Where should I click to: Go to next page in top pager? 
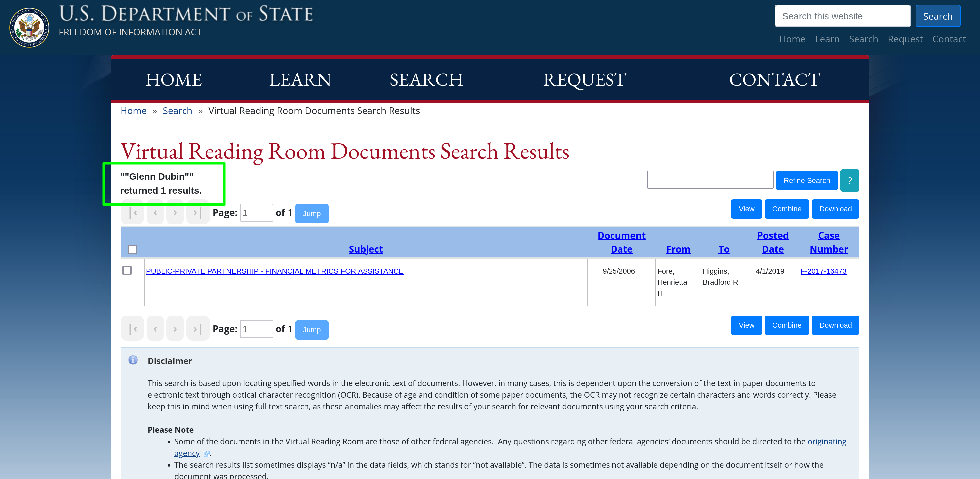click(x=175, y=213)
